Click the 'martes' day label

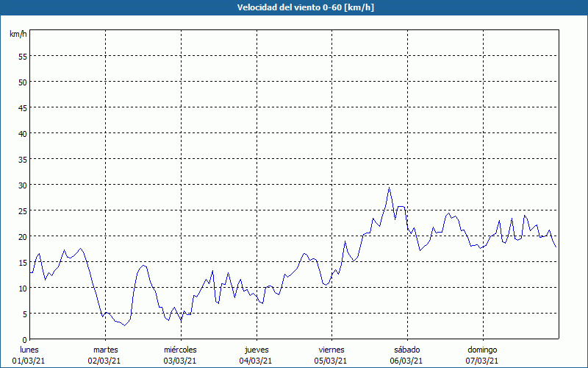click(106, 350)
